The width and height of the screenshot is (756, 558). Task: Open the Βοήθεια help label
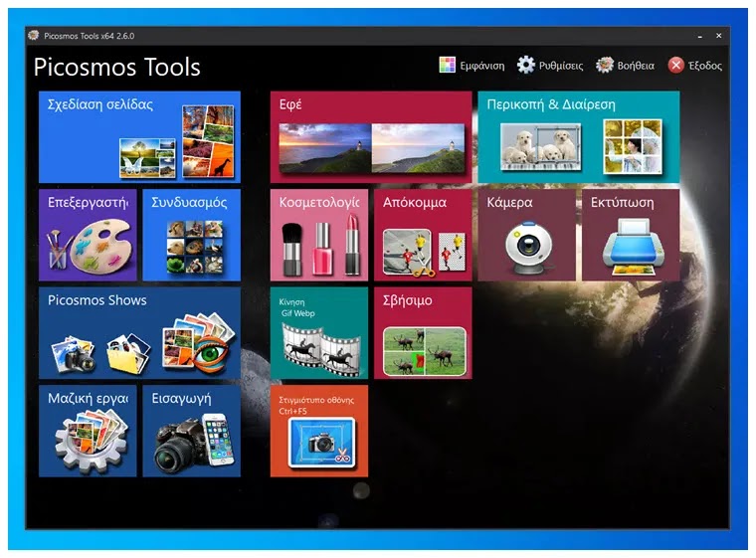coord(636,66)
